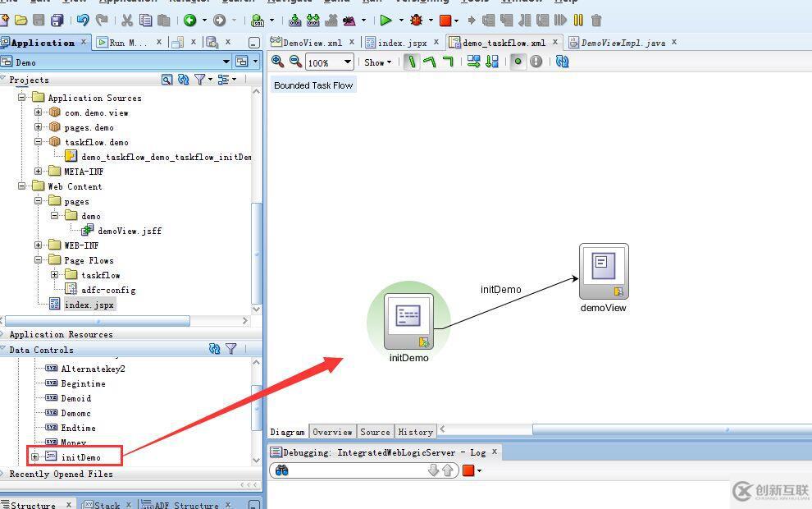
Task: Click the Projects panel search icon
Action: coord(167,80)
